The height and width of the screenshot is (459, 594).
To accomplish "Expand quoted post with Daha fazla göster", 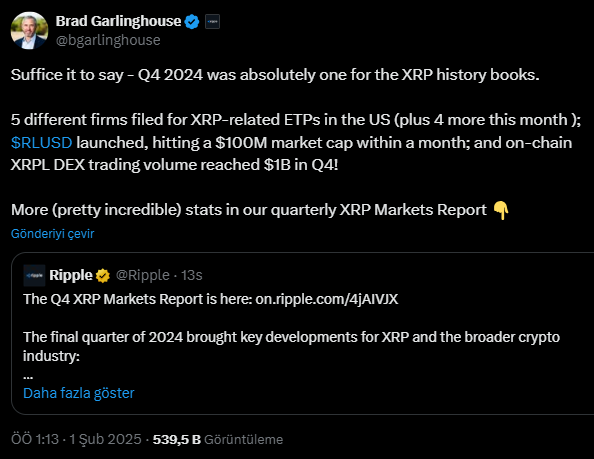I will pyautogui.click(x=79, y=393).
